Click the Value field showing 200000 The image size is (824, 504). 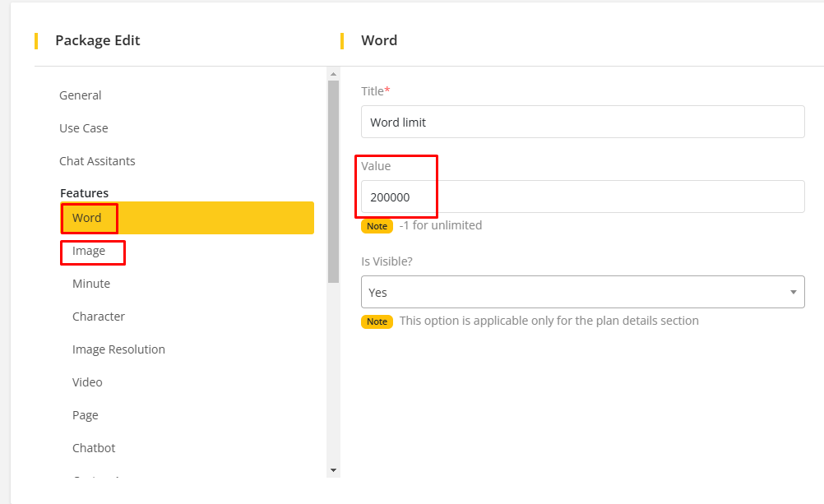tap(582, 197)
